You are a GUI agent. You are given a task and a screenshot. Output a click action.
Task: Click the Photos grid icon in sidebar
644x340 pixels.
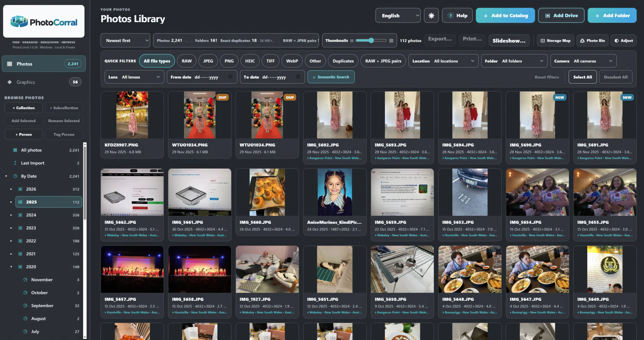[x=10, y=64]
